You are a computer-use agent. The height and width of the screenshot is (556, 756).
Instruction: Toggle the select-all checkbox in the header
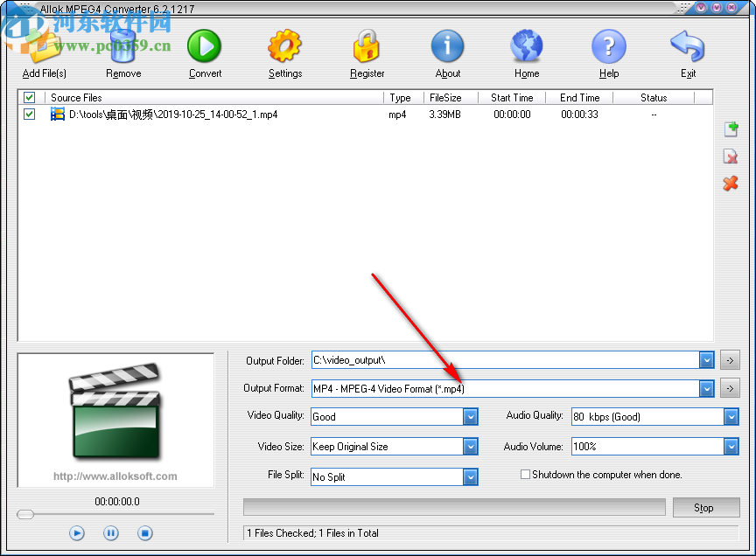click(29, 97)
